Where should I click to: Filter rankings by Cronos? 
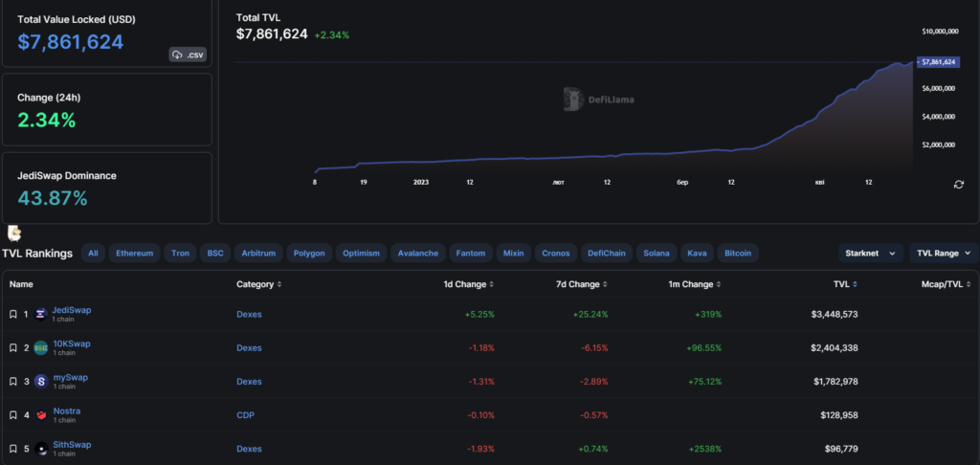click(x=556, y=254)
